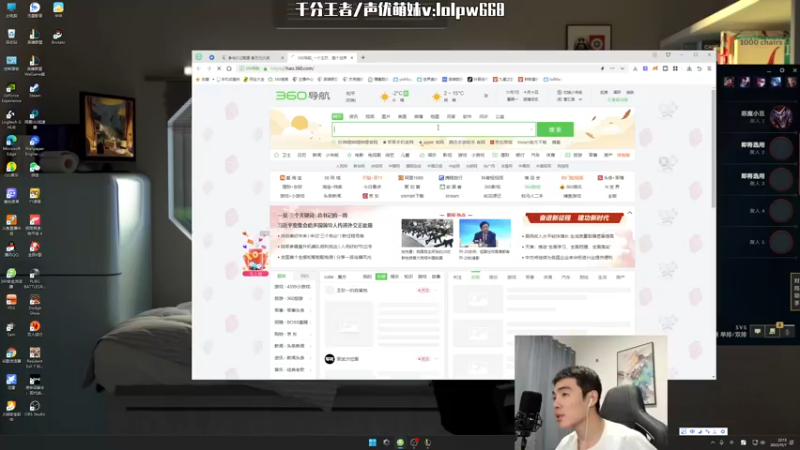Select 视频 search category tab
The image size is (800, 450).
[x=370, y=117]
